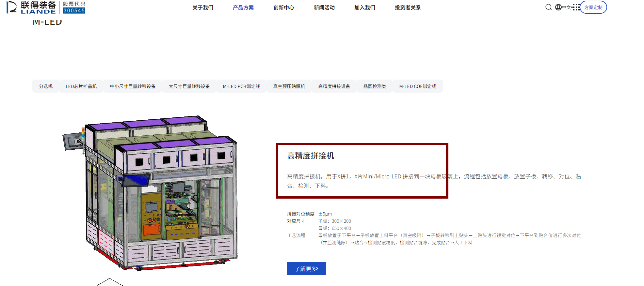Expand the 中文 language dropdown
This screenshot has width=644, height=286.
coord(568,8)
